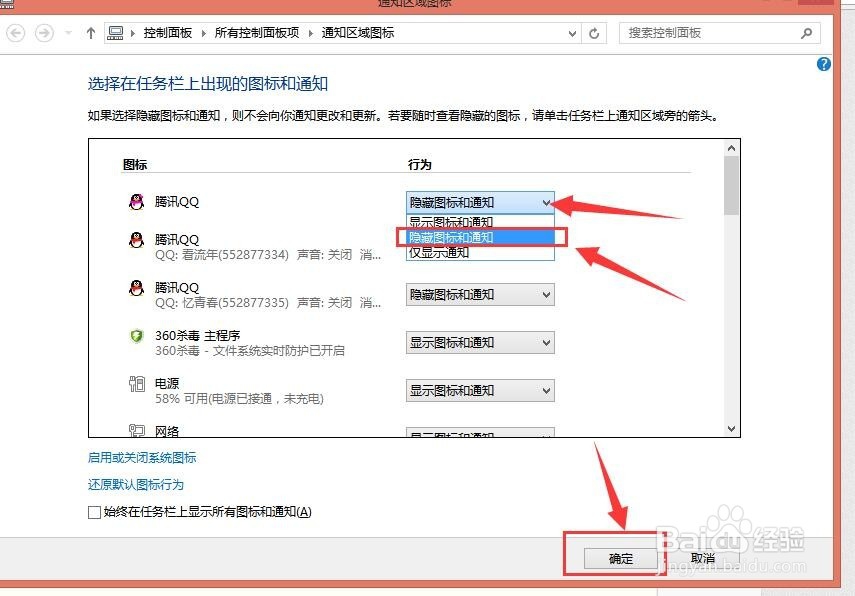This screenshot has height=596, width=855.
Task: Click scrollbar up arrow in list
Action: tap(732, 148)
